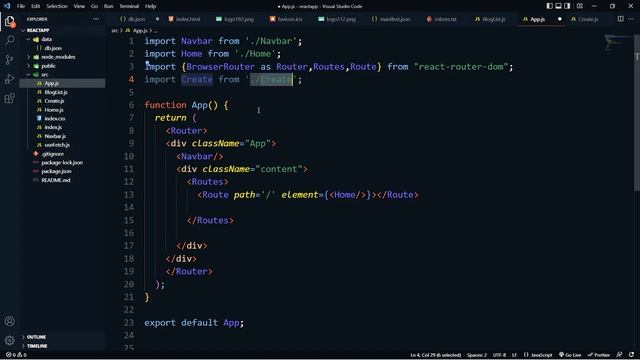
Task: Open the View menu
Action: [x=79, y=6]
